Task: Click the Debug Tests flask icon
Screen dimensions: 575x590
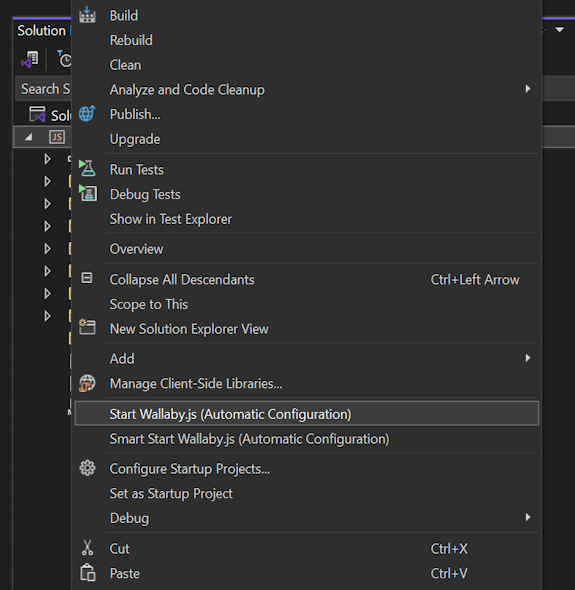Action: pos(88,193)
